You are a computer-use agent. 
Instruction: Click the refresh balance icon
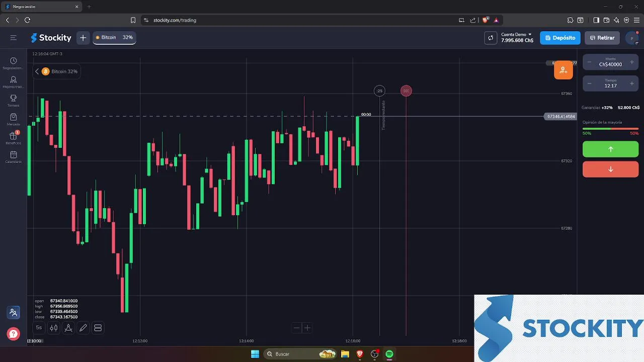[x=491, y=38]
